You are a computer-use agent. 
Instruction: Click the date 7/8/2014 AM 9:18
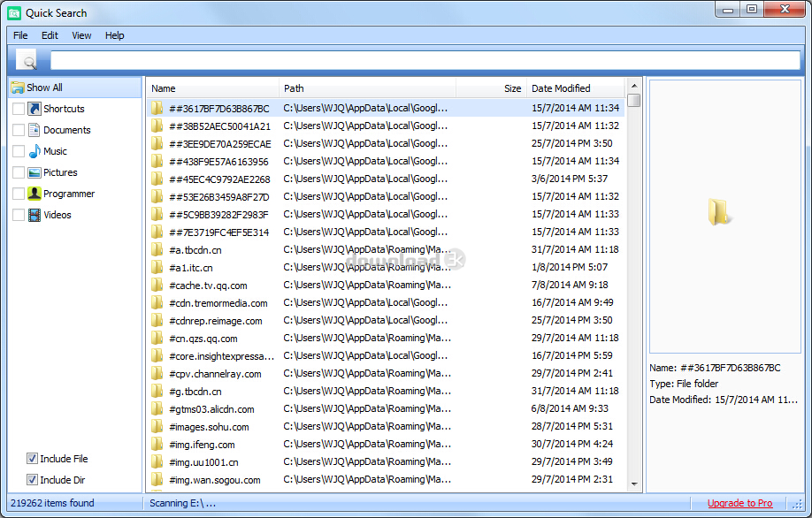coord(570,285)
